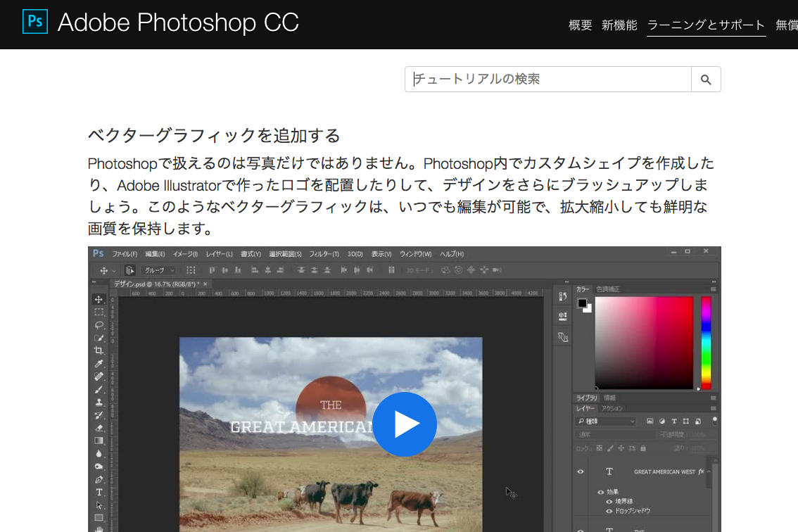Open the ファイル(F) menu

[x=125, y=253]
